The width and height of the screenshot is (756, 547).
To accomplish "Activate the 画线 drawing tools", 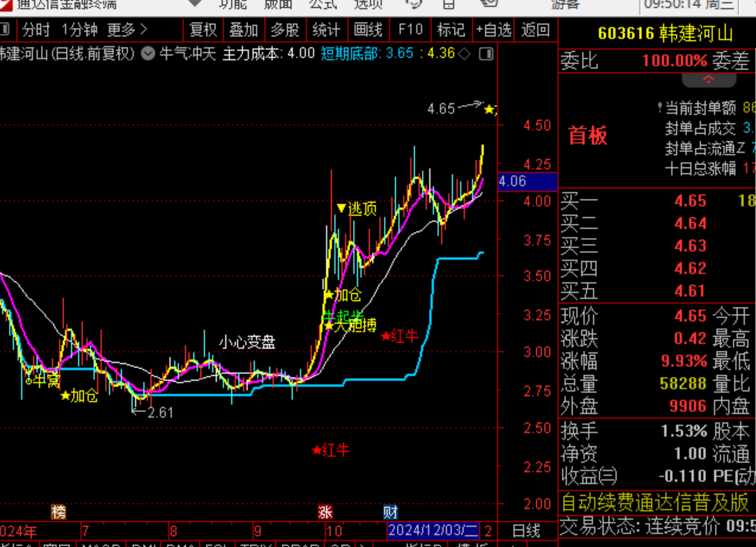I will pos(368,30).
